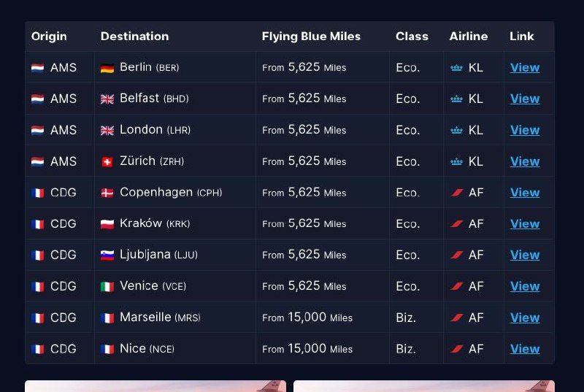Follow the View link for Marseille
The width and height of the screenshot is (584, 392).
click(x=524, y=318)
